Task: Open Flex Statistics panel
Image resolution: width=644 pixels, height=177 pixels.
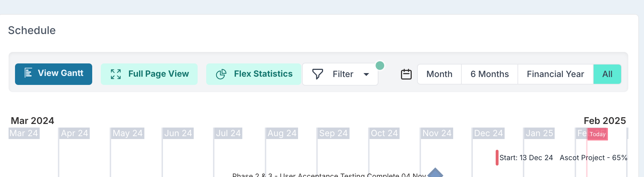Action: click(254, 74)
